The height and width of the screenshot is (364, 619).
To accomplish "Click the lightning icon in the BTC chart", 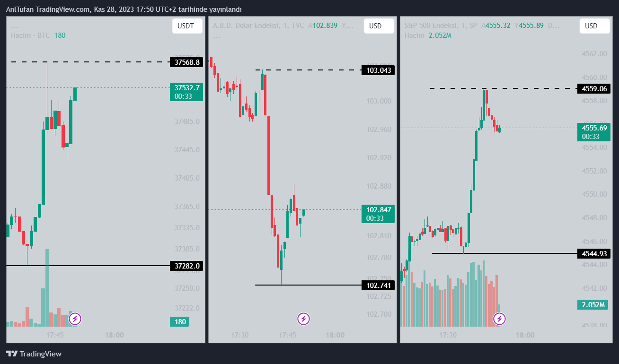I will (74, 319).
